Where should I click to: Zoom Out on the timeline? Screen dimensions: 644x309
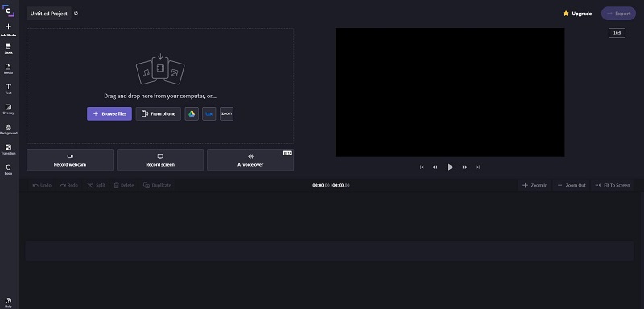[x=572, y=186]
